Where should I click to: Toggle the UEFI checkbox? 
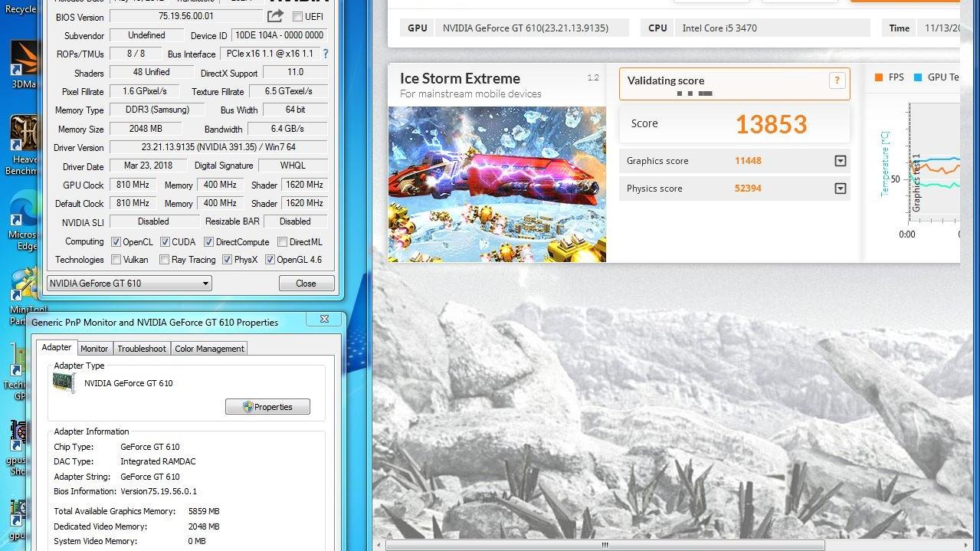[x=297, y=17]
